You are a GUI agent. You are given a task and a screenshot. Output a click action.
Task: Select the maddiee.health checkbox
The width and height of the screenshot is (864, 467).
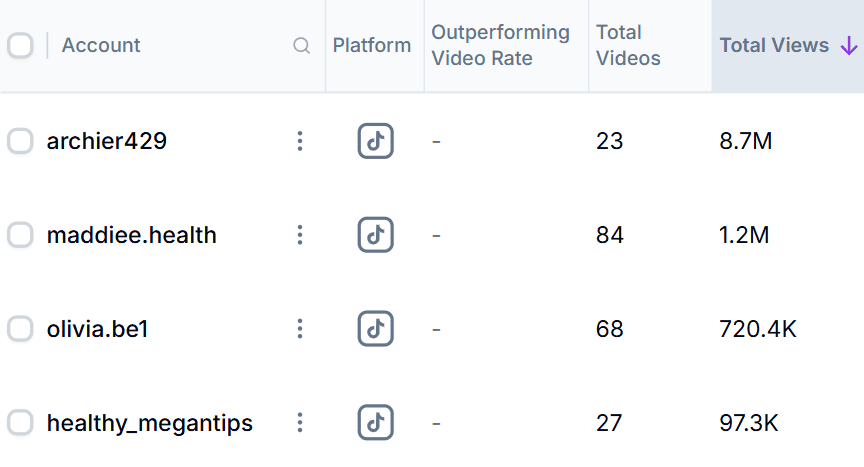pos(20,235)
